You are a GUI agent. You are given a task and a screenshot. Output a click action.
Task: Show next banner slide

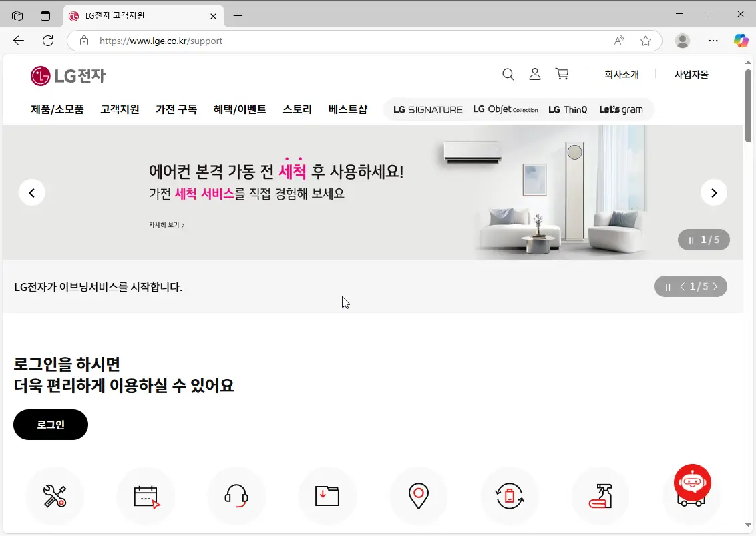(714, 193)
